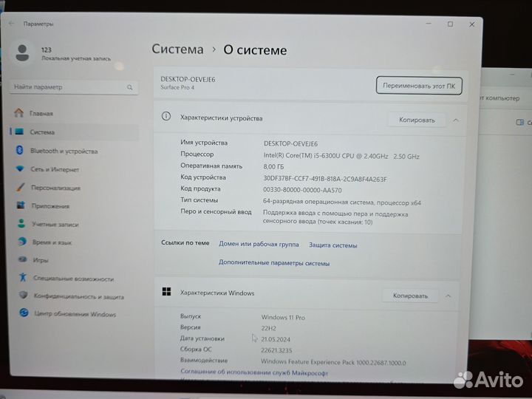Click the Bluetooth icon in sidebar
Screen dimensions: 532x399
(20, 150)
